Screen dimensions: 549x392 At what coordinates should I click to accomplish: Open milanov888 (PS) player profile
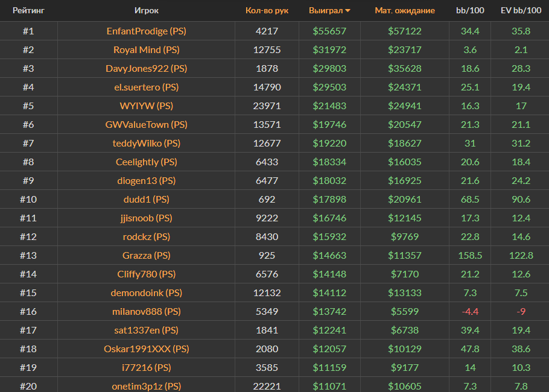(147, 311)
